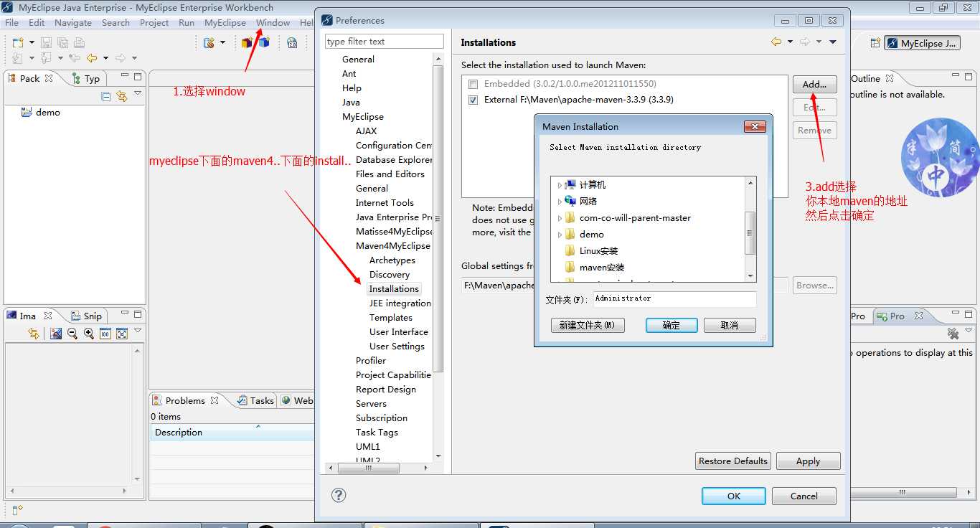The width and height of the screenshot is (980, 528).
Task: Click Link with Editor in Package Explorer
Action: [x=122, y=96]
